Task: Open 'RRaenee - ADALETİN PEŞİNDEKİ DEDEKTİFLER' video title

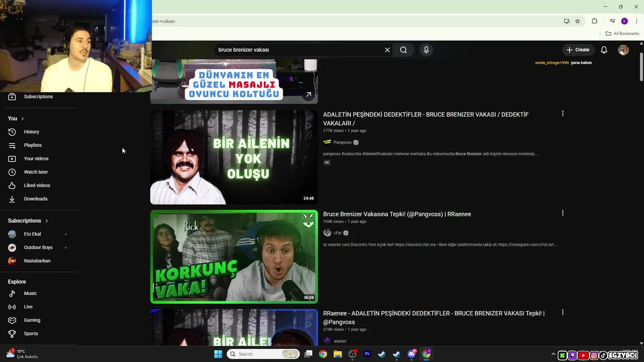Action: click(434, 317)
